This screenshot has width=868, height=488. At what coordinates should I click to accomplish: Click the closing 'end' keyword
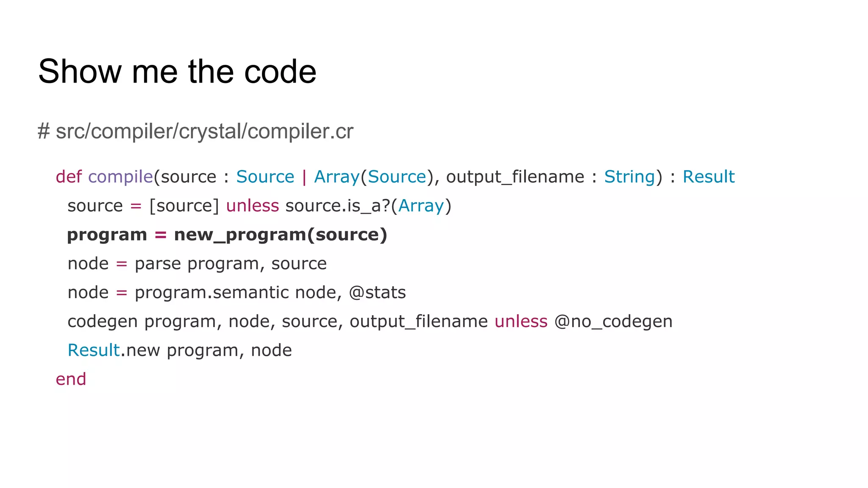(x=71, y=379)
